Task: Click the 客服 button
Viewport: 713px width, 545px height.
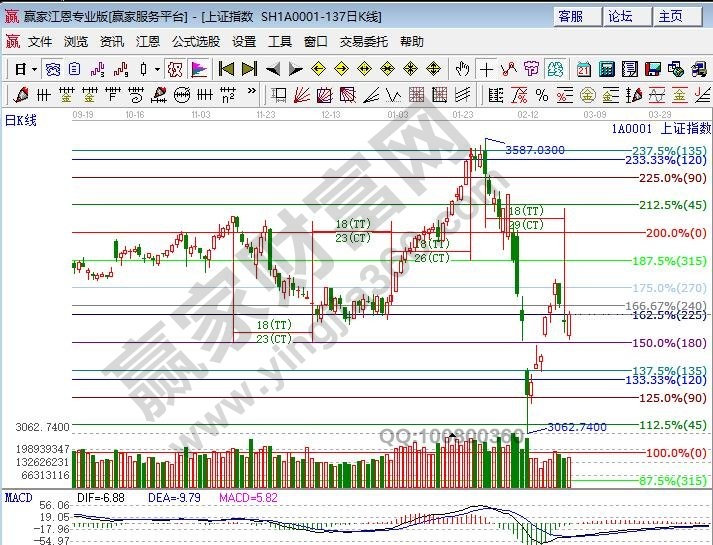Action: (570, 16)
